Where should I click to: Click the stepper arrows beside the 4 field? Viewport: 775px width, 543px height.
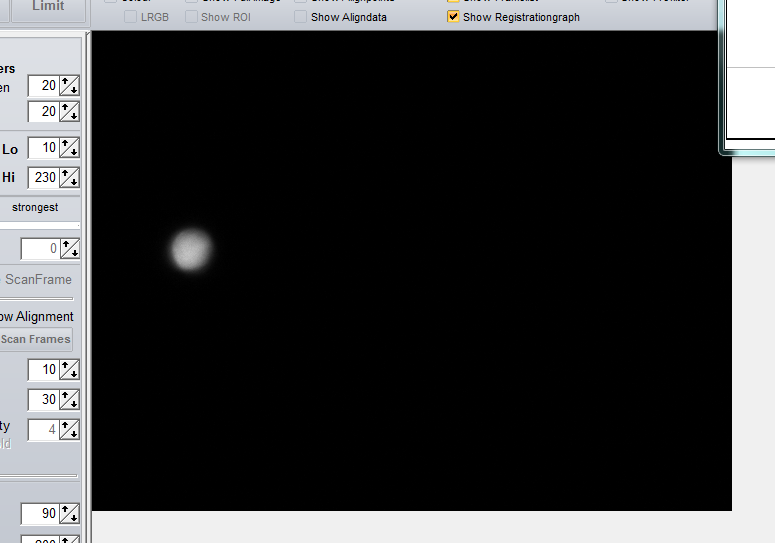tap(69, 430)
